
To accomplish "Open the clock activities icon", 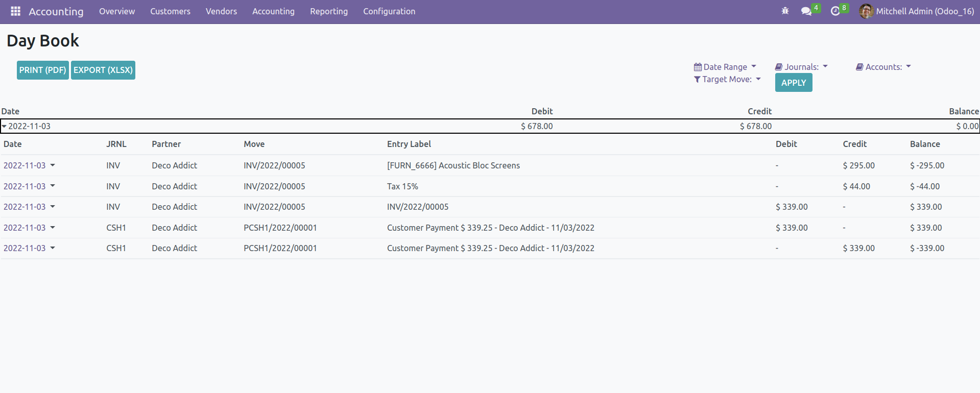I will click(835, 11).
